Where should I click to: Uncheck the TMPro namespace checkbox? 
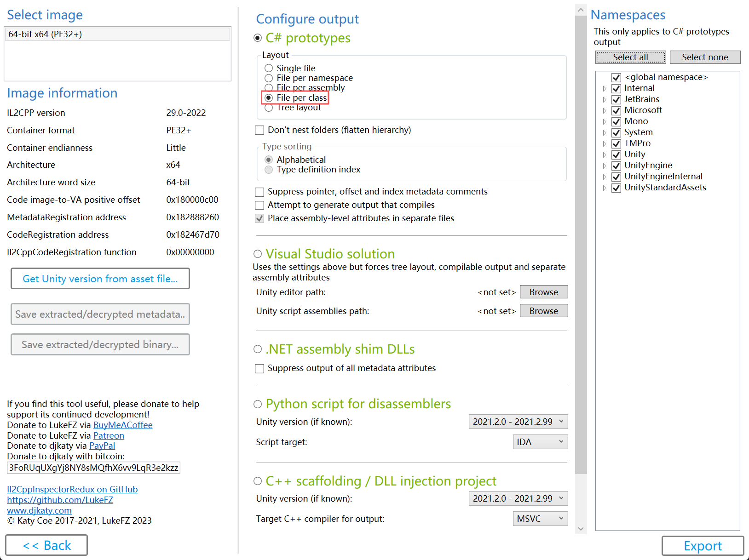pyautogui.click(x=616, y=144)
